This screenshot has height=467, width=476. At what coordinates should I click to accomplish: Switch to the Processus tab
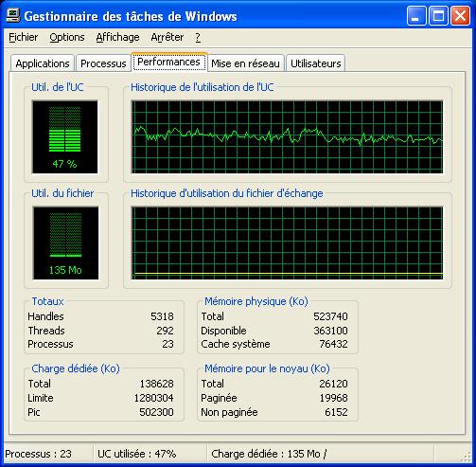(x=103, y=63)
